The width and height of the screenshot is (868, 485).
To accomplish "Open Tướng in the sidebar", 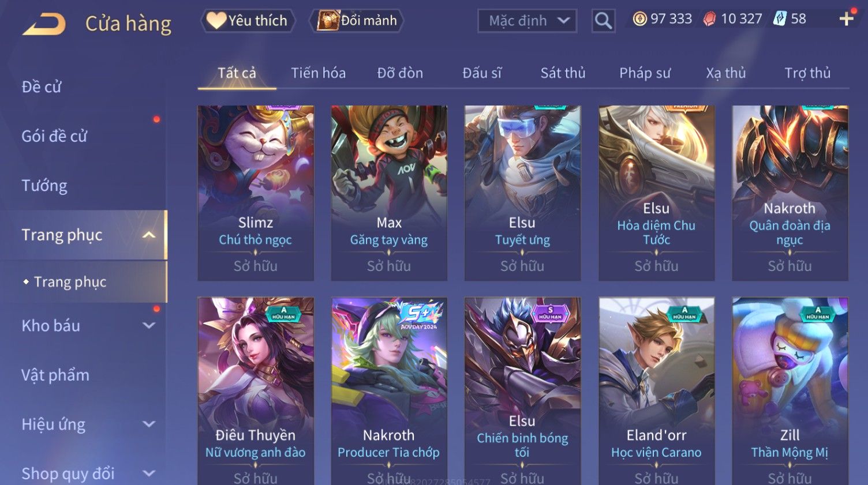I will tap(44, 186).
